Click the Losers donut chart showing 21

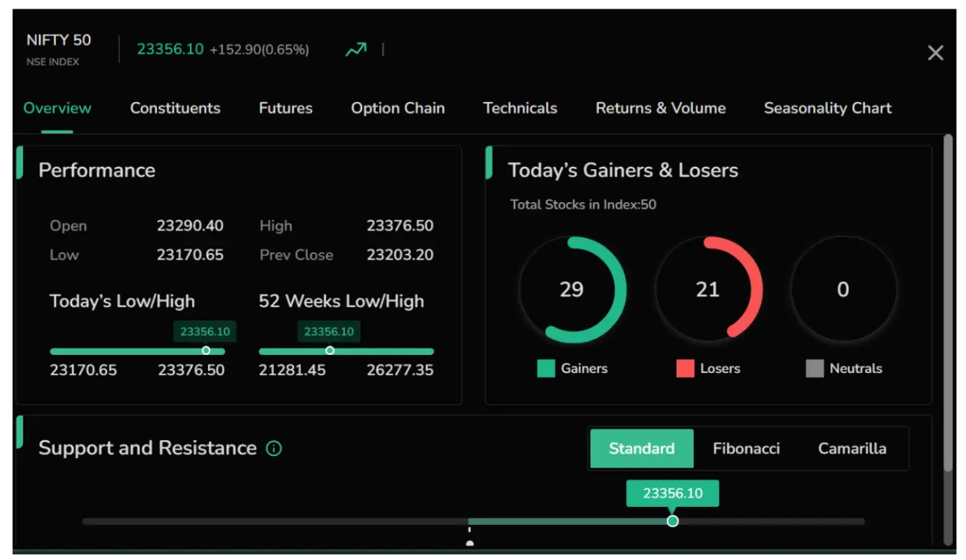click(708, 290)
